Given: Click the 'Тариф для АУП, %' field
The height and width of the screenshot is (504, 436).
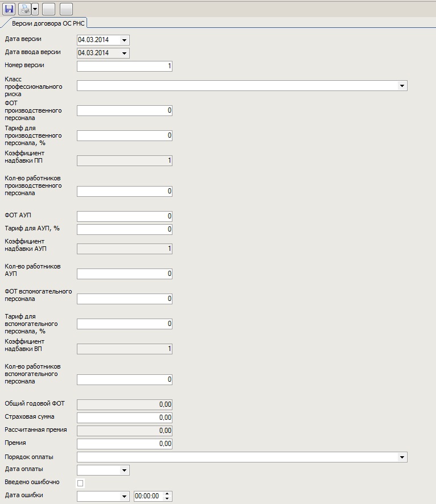Looking at the screenshot, I should click(124, 229).
